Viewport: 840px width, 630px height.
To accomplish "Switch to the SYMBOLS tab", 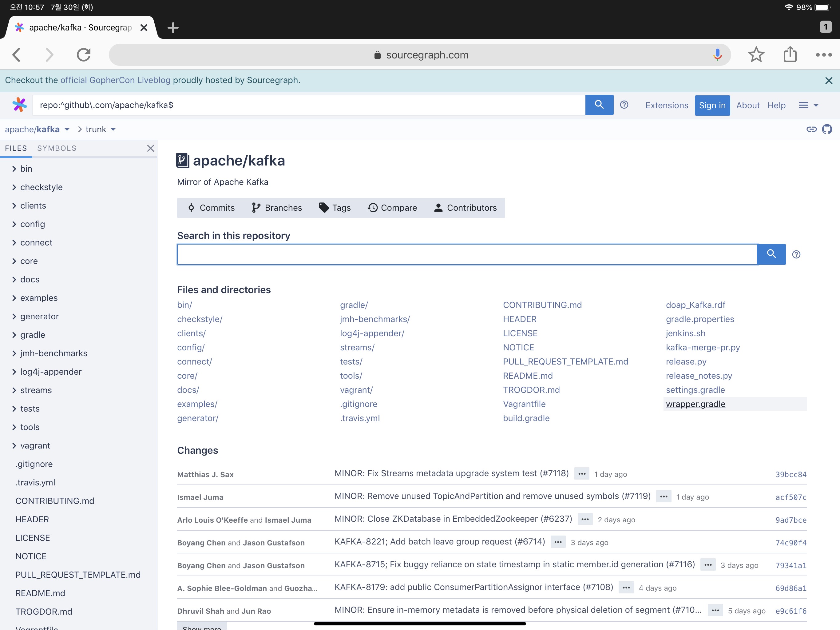I will (57, 148).
